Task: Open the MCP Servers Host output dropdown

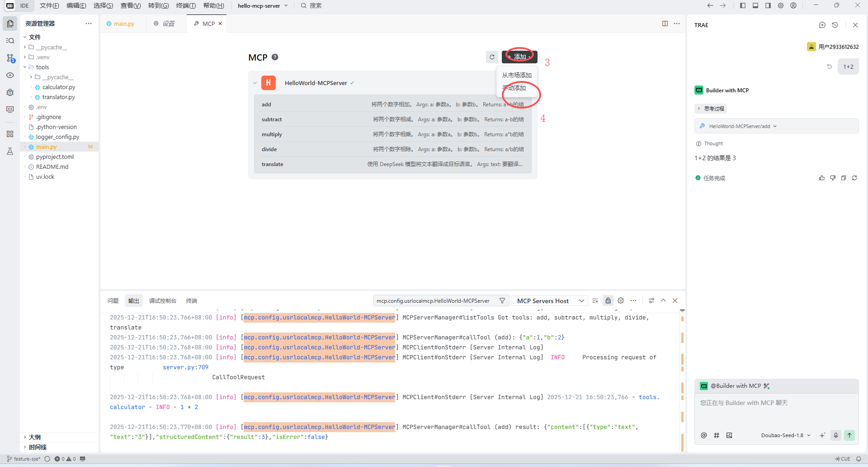Action: (x=549, y=300)
